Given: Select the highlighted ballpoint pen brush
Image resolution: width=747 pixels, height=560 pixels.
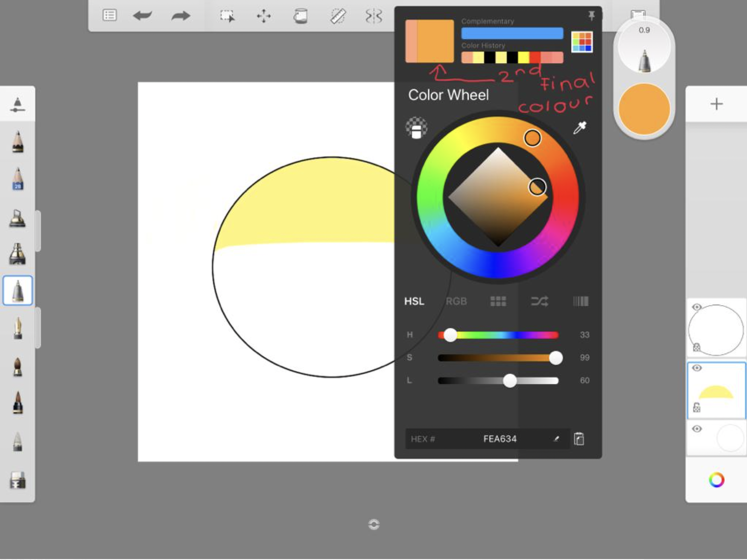Looking at the screenshot, I should tap(18, 291).
